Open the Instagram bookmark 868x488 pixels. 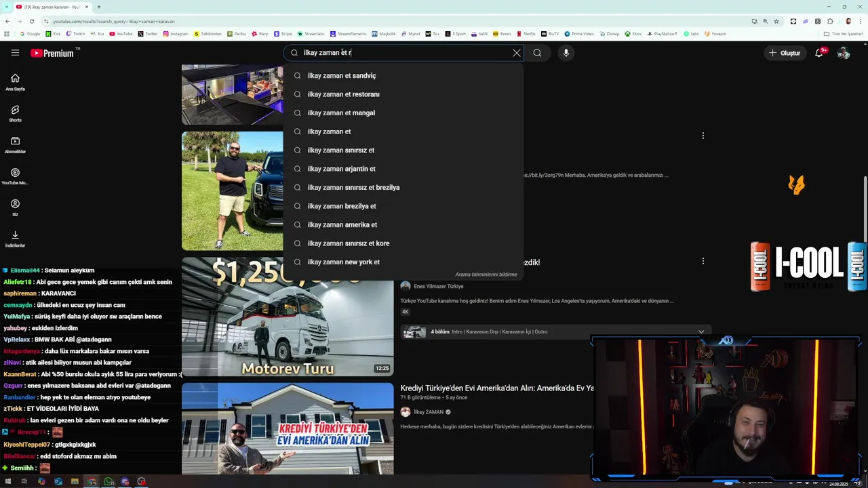pos(176,34)
